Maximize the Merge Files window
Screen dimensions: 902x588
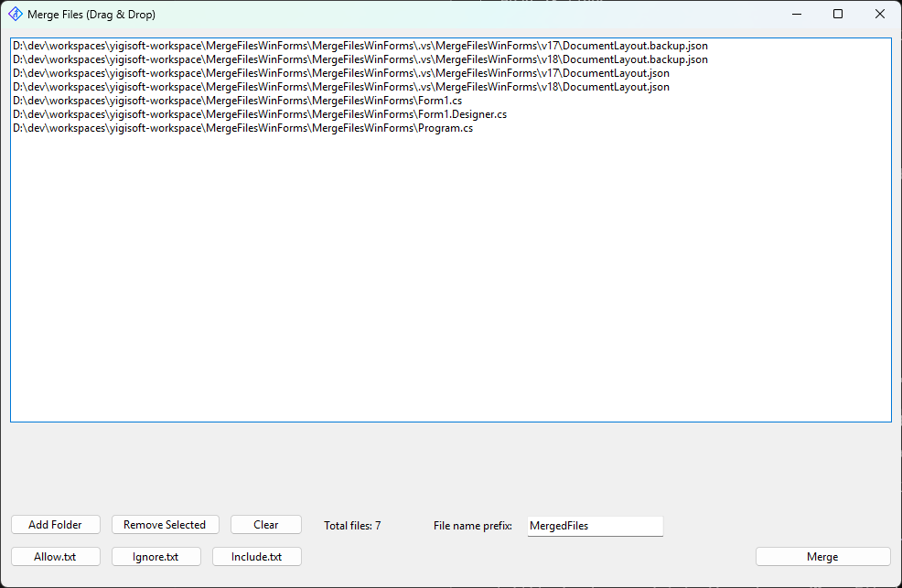[837, 14]
